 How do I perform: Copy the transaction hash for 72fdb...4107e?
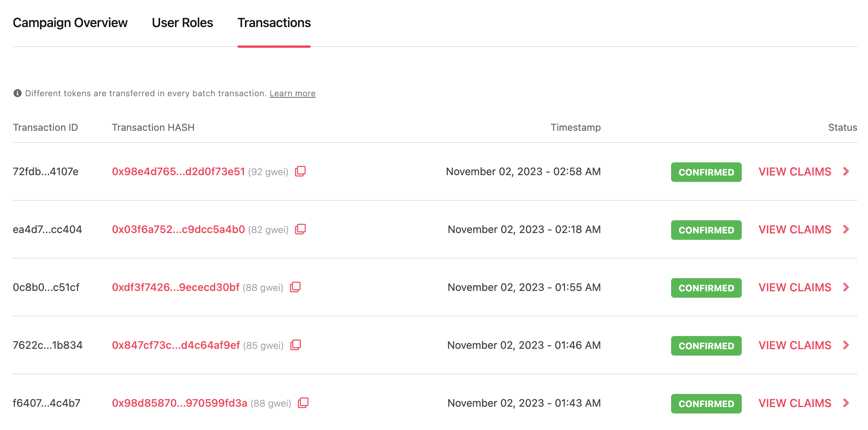[x=300, y=171]
